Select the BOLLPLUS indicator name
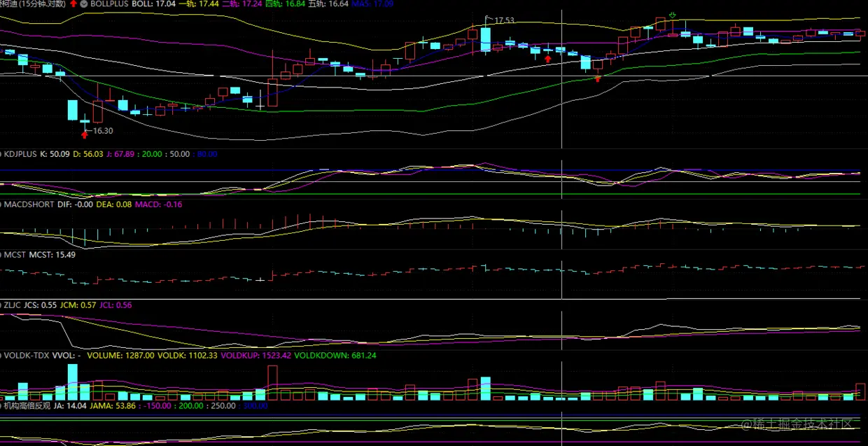This screenshot has width=868, height=446. tap(110, 4)
